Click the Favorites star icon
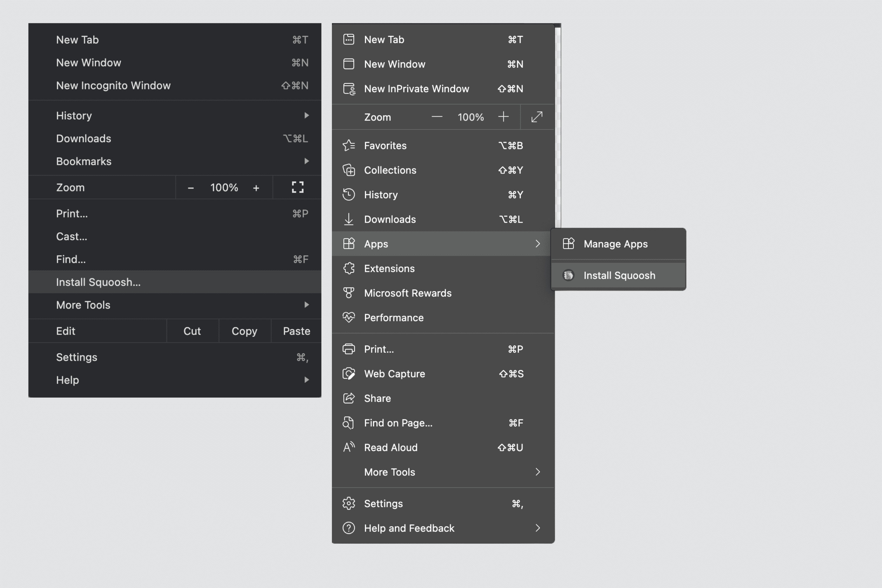The image size is (882, 588). click(x=348, y=145)
